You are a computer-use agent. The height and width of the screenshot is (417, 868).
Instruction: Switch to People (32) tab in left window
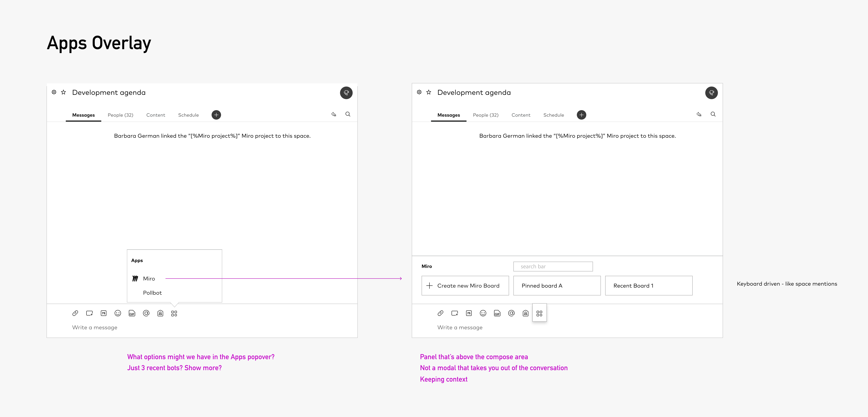click(120, 115)
